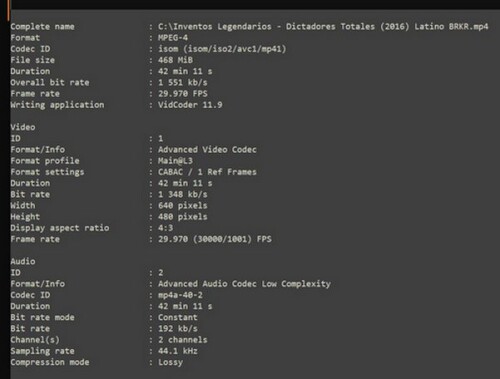Select the 'MPEG-4' format value
Viewport: 500px width, 379px height.
tap(173, 38)
